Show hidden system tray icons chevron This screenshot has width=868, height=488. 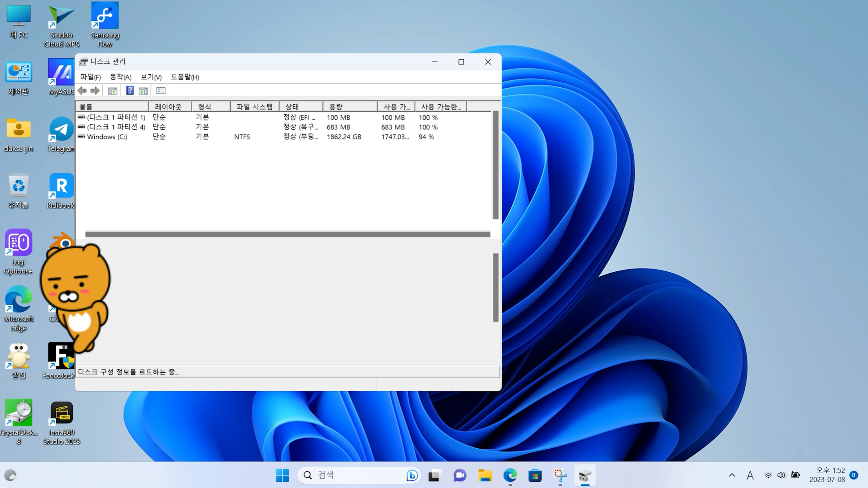pos(732,475)
